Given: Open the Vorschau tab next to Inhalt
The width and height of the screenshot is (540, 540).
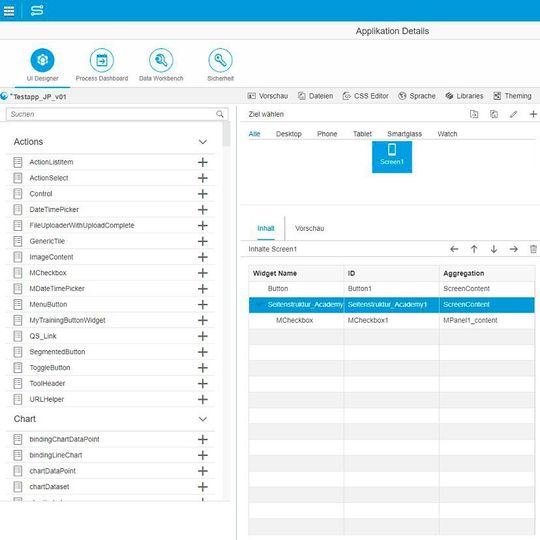Looking at the screenshot, I should (x=309, y=228).
